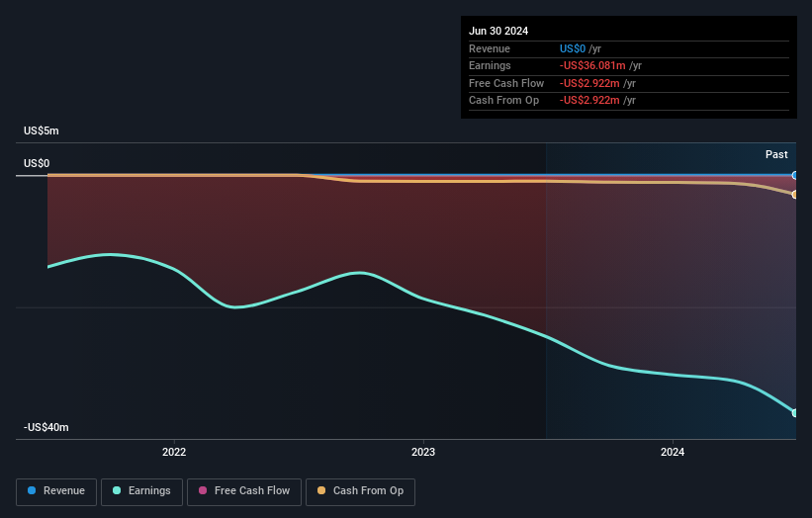Toggle the Earnings series legend button
812x518 pixels.
[x=141, y=491]
